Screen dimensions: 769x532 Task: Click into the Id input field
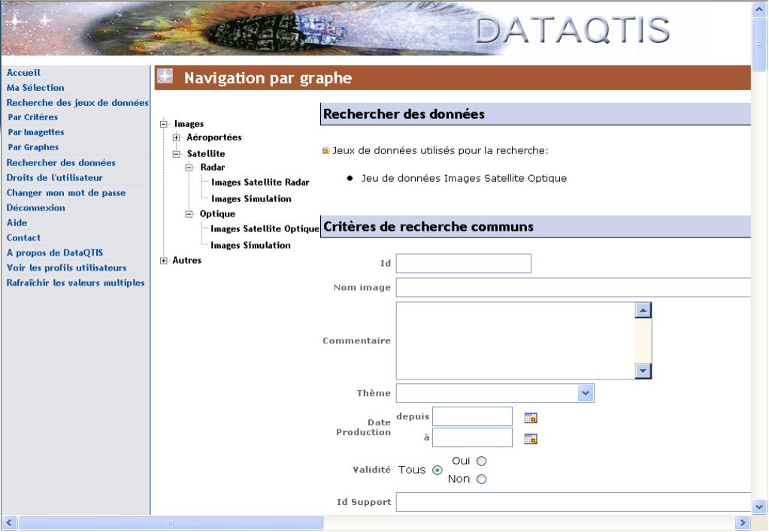tap(464, 263)
